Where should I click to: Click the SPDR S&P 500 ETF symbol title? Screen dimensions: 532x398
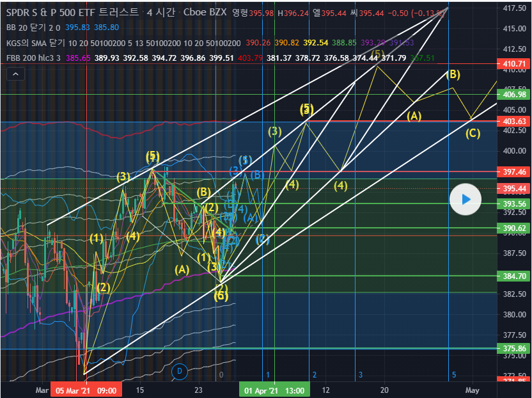click(x=72, y=12)
